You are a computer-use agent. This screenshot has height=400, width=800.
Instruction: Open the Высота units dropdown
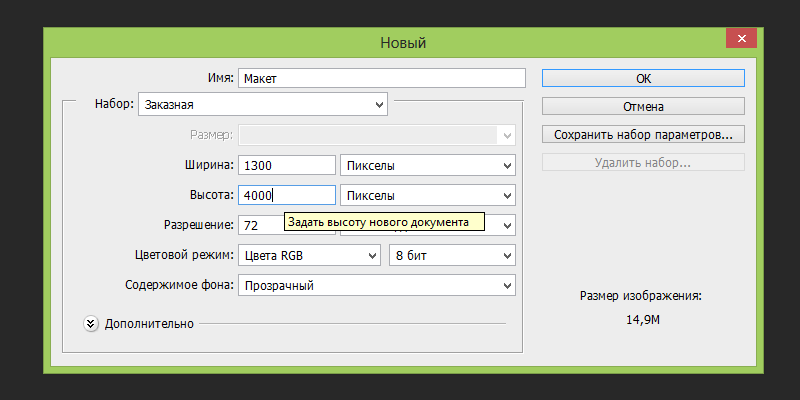coord(428,195)
